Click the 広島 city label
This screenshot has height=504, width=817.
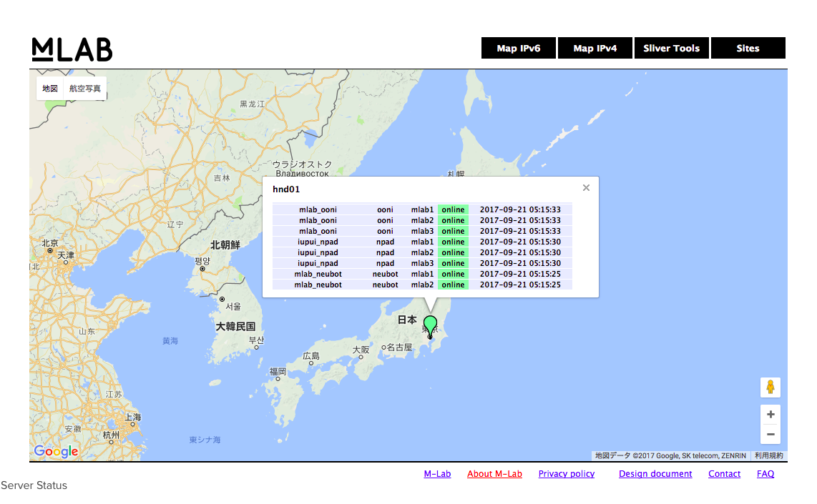pos(311,356)
